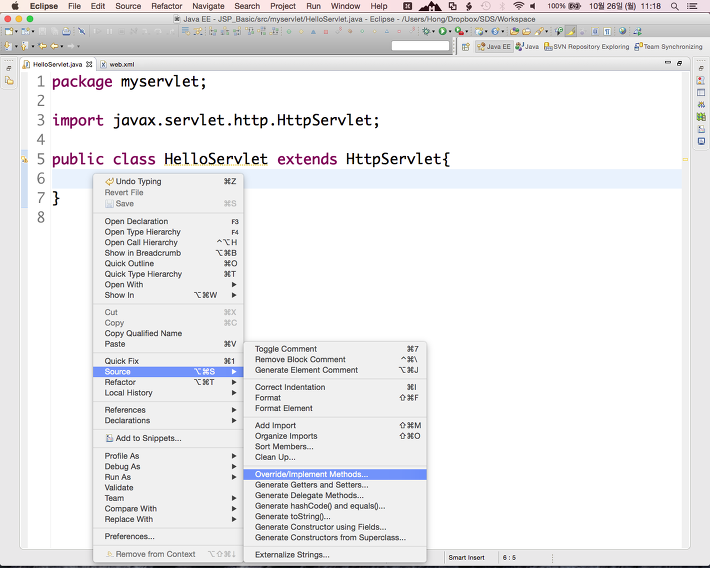
Task: Select Format in Source submenu
Action: (335, 398)
